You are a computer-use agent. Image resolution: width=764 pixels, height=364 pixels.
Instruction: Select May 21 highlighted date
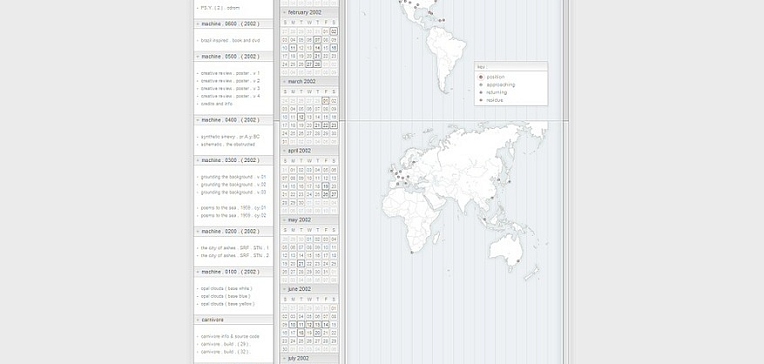tap(301, 264)
